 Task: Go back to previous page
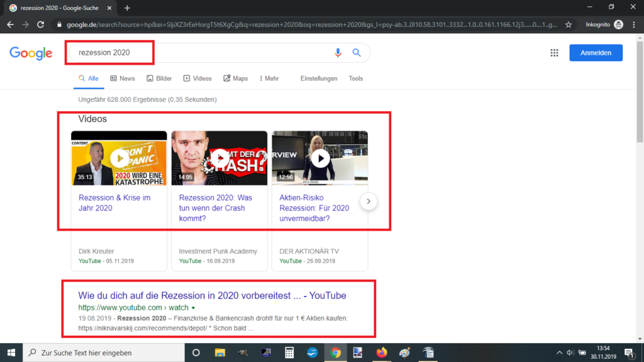[x=10, y=25]
